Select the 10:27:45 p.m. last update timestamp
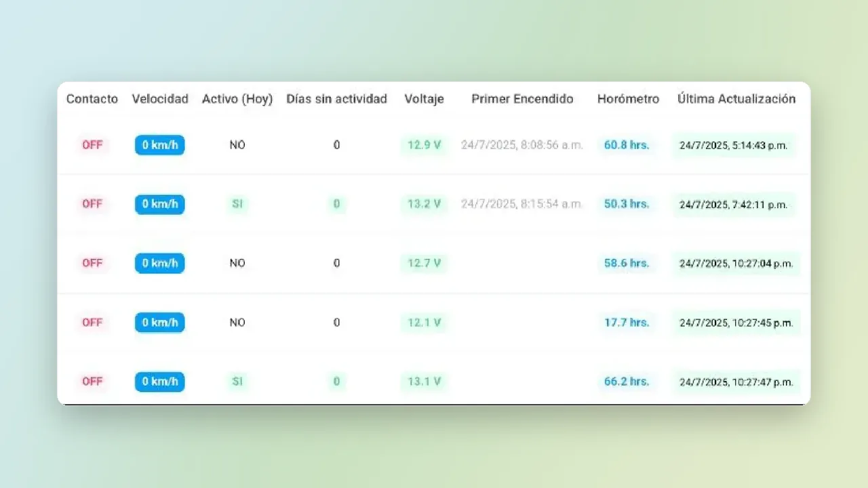This screenshot has height=488, width=868. [736, 323]
